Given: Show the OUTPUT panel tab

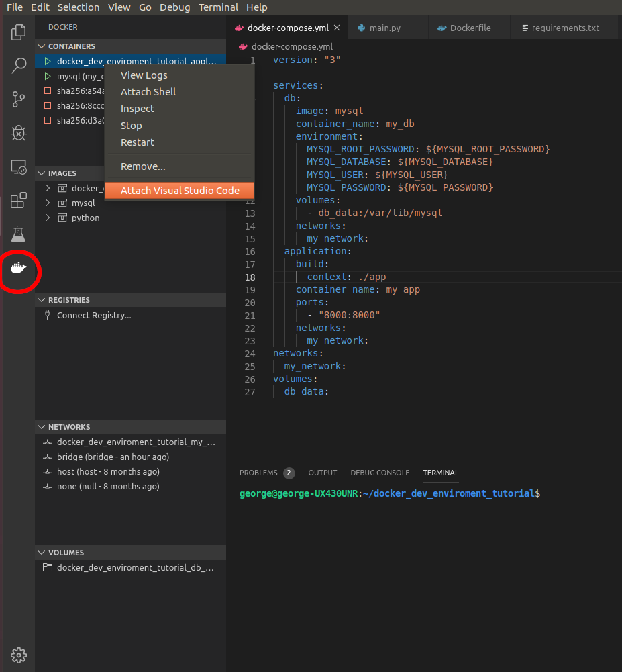Looking at the screenshot, I should pos(323,473).
